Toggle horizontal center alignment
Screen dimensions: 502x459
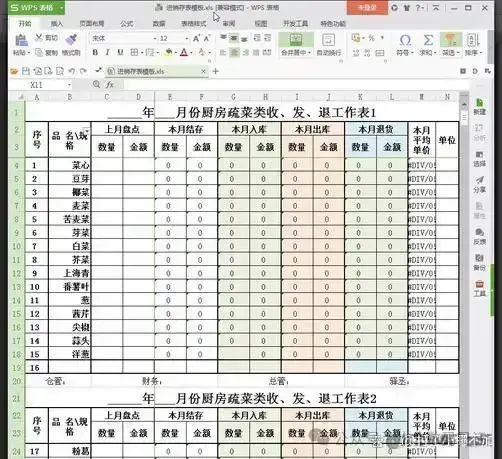click(234, 52)
